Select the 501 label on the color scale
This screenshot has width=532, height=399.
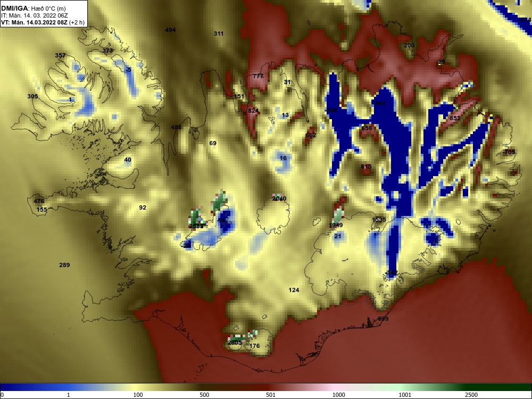pos(270,395)
